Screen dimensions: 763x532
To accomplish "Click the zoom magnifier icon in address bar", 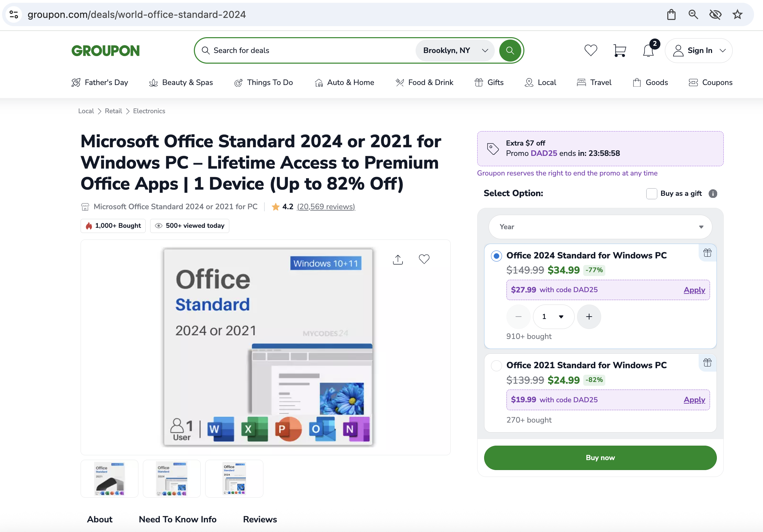I will 693,14.
